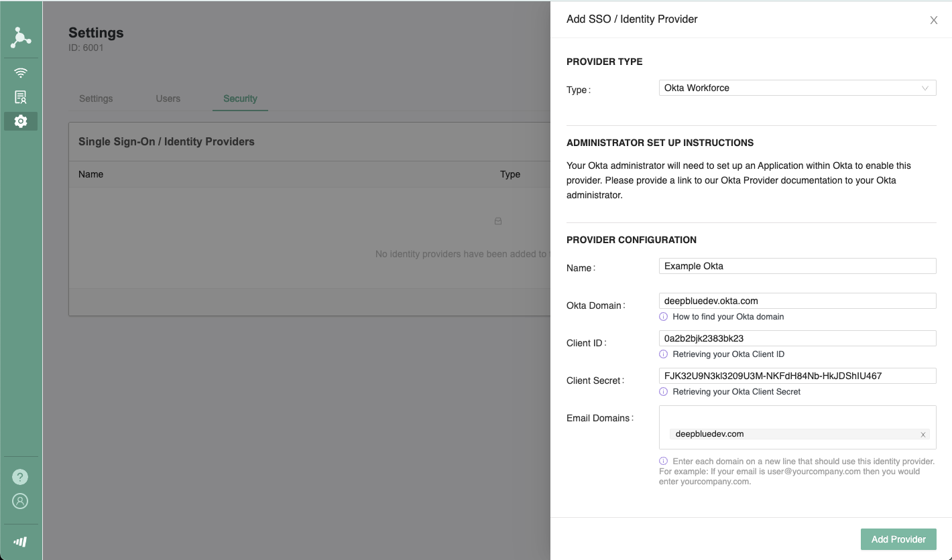The image size is (952, 560).
Task: Open 'Retrieving your Okta Client Secret' link
Action: tap(736, 392)
